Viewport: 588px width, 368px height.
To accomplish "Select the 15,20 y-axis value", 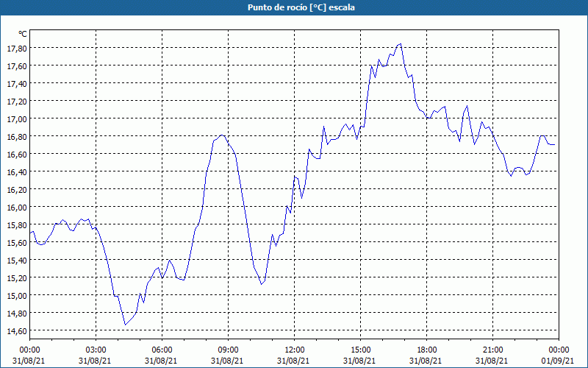I will 17,277.
